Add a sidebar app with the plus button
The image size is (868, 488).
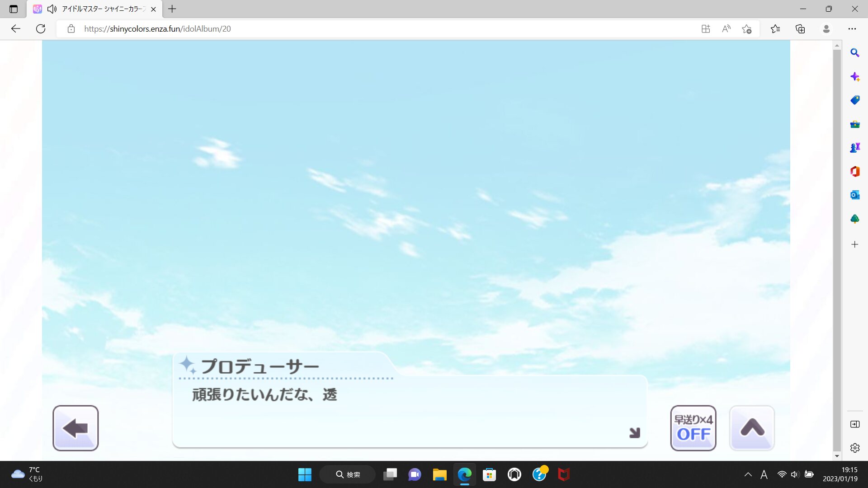click(x=854, y=244)
